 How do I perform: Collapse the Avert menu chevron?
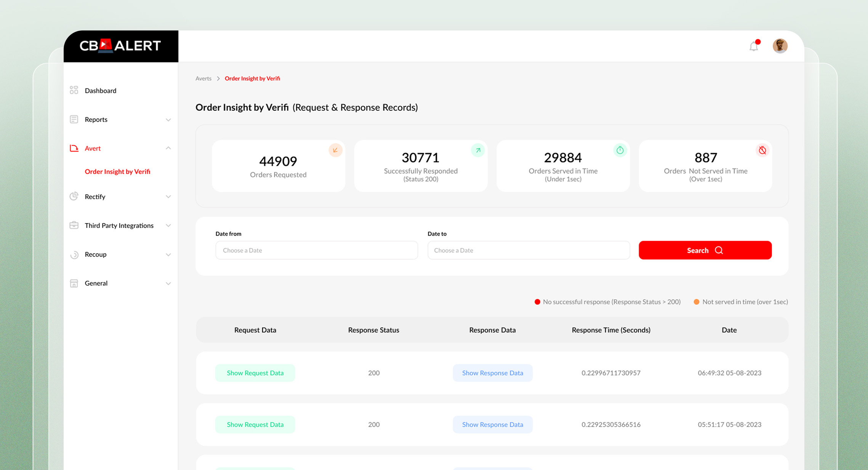168,148
